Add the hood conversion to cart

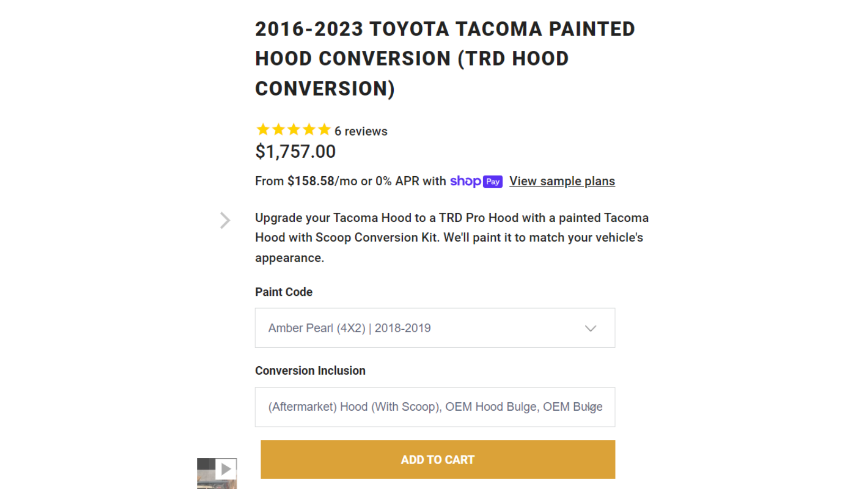438,459
